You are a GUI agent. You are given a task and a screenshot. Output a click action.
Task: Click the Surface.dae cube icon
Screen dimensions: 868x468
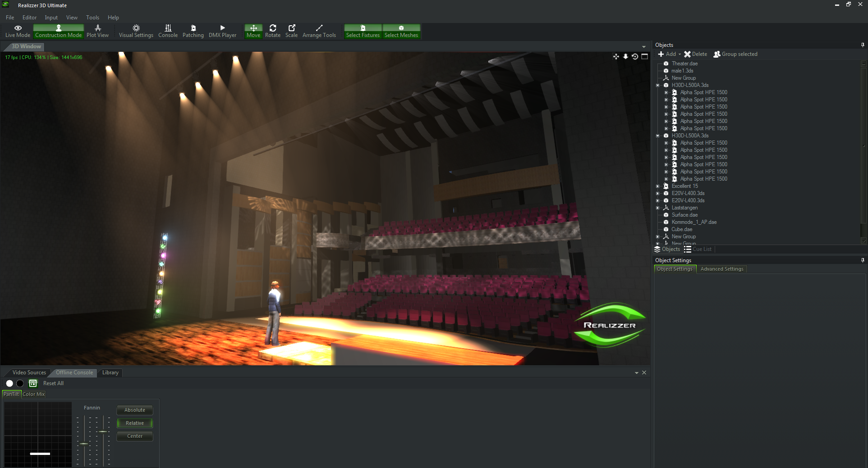(x=666, y=215)
